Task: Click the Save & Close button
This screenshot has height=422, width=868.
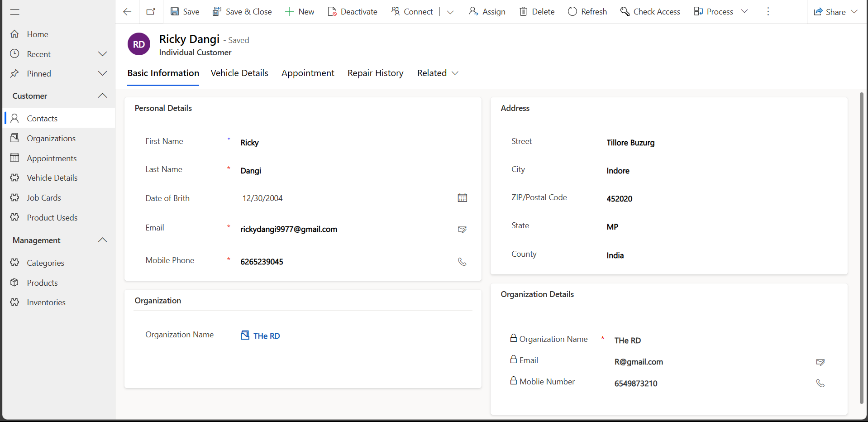Action: 242,12
